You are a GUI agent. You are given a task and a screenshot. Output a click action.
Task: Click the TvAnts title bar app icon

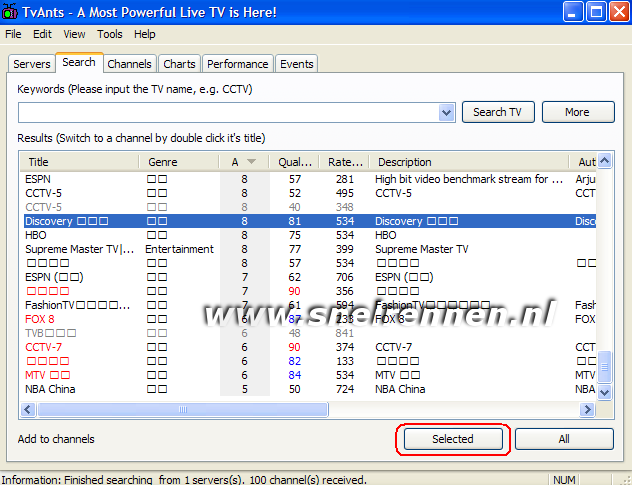(10, 12)
